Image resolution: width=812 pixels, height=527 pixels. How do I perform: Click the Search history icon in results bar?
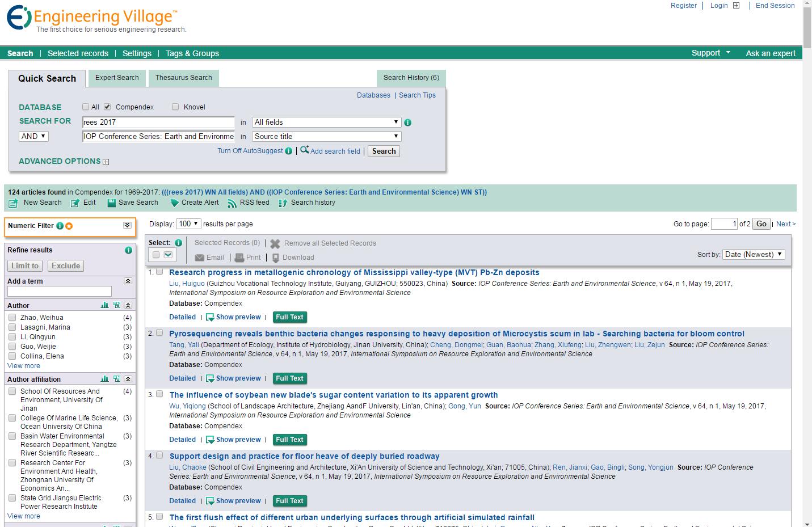pos(283,203)
